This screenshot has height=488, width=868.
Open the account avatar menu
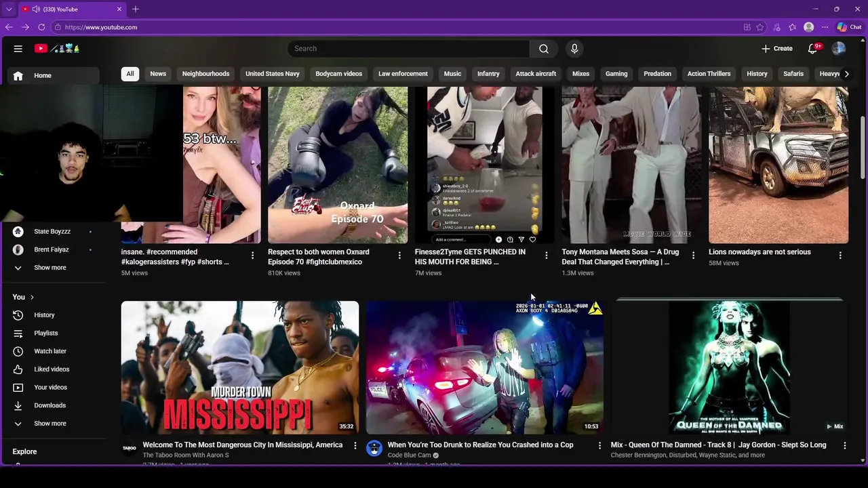point(839,49)
